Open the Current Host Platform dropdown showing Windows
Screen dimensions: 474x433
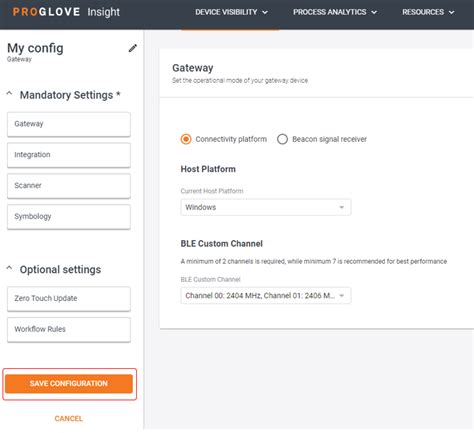(x=266, y=207)
